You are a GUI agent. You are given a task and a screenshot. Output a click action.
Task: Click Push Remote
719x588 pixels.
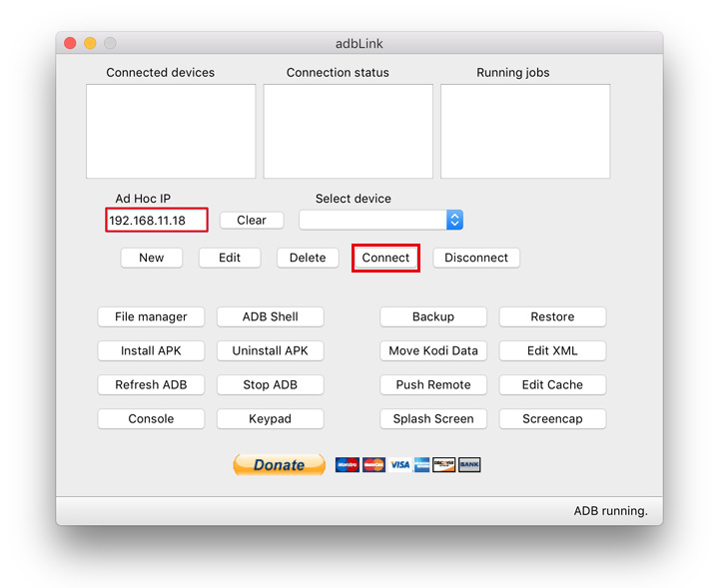pos(433,384)
